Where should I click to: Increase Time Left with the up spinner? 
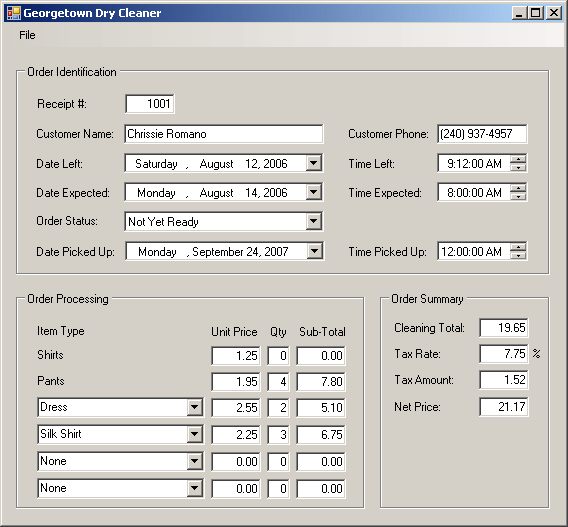pyautogui.click(x=518, y=159)
